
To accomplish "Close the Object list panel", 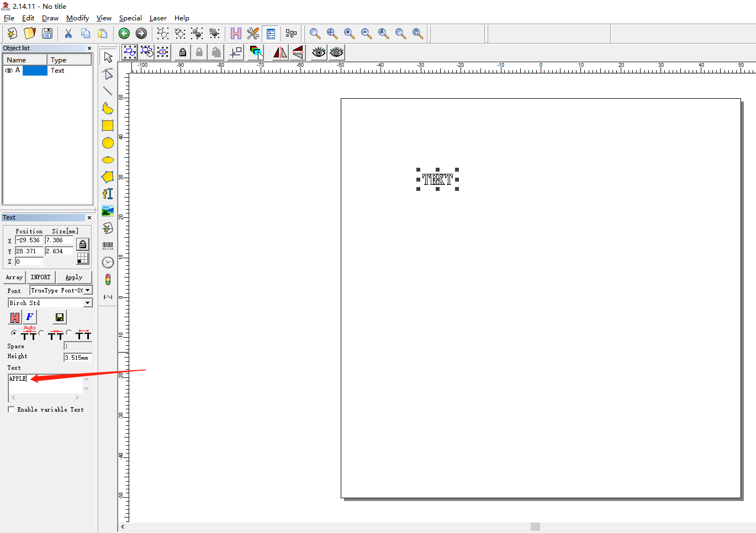I will click(89, 49).
